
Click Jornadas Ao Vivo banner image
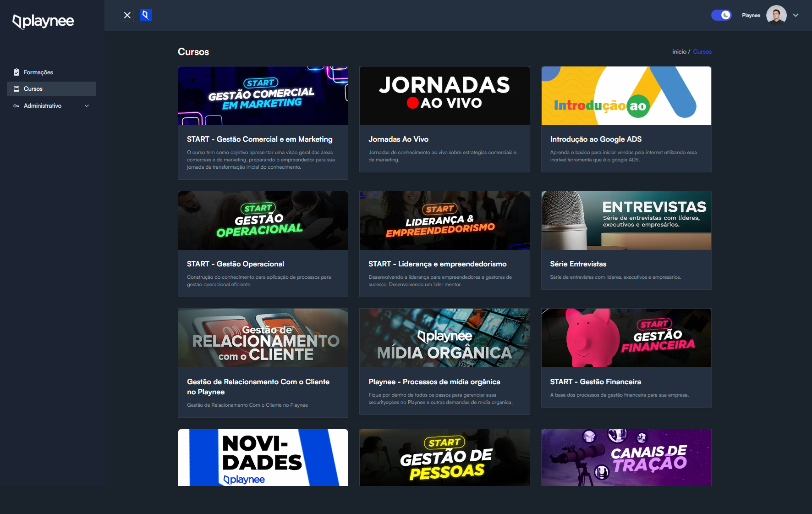coord(444,96)
